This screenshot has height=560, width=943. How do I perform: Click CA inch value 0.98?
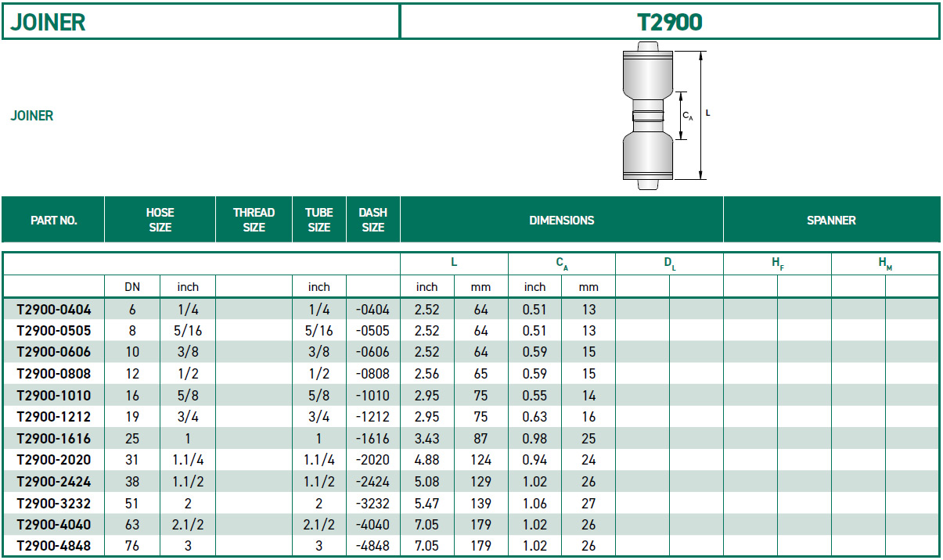tap(534, 439)
